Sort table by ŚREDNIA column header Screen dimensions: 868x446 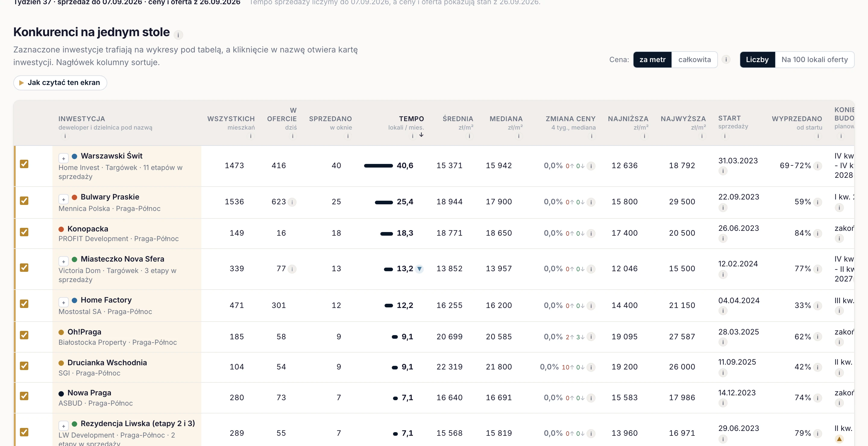(x=458, y=118)
